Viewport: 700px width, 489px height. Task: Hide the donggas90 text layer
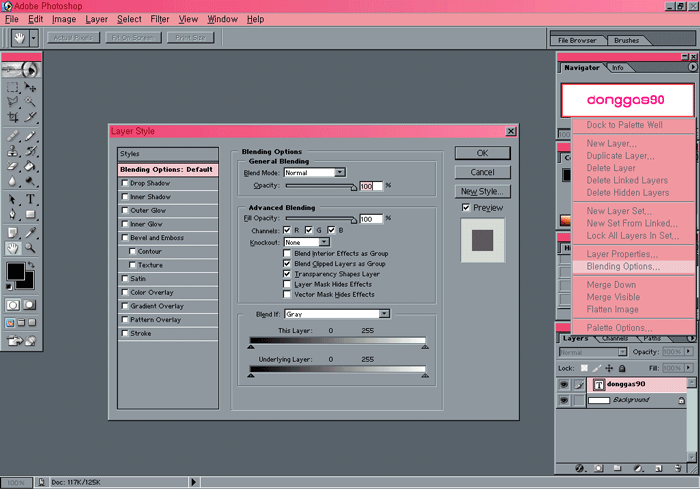[564, 385]
